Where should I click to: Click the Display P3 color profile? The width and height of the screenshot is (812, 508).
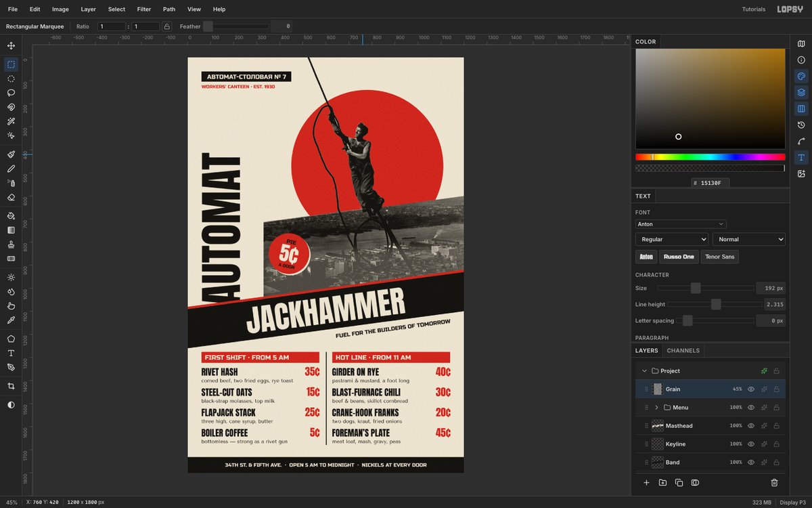point(792,503)
